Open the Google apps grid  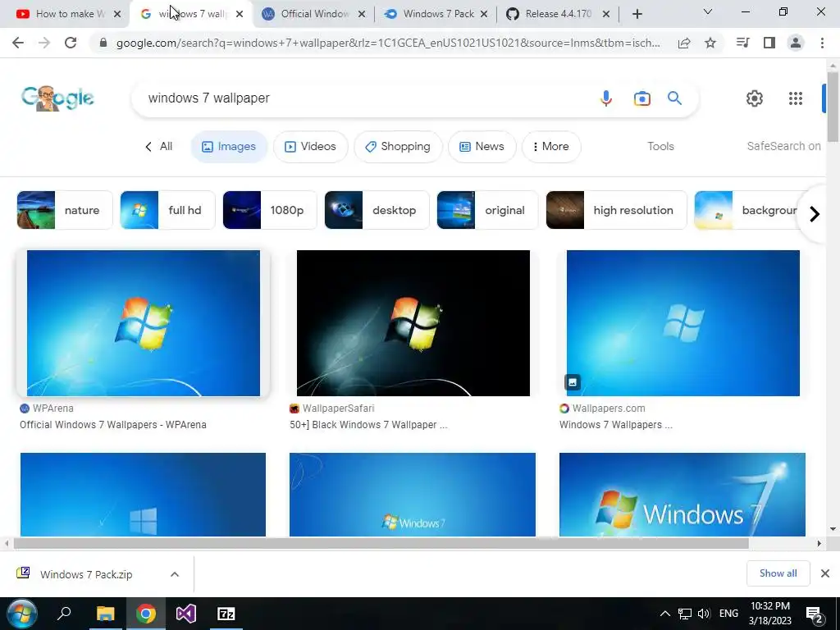tap(796, 98)
